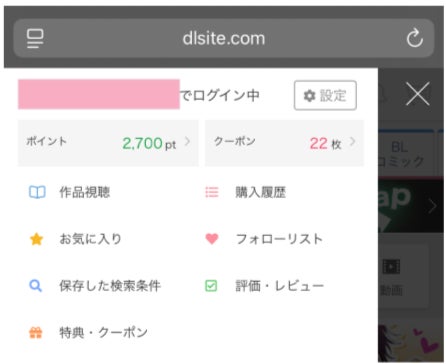Reload the dlsite.com page
The width and height of the screenshot is (446, 364).
point(414,38)
